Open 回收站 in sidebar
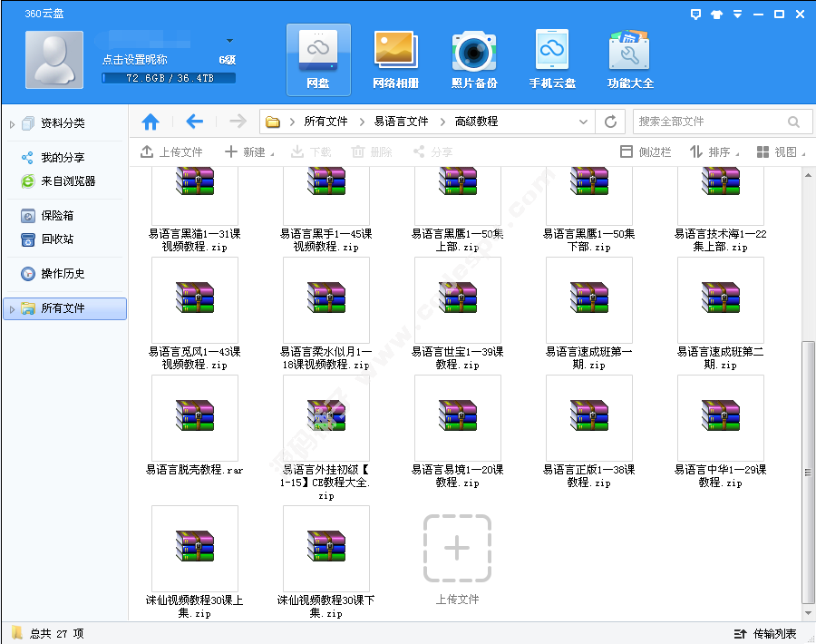This screenshot has width=816, height=644. (57, 239)
